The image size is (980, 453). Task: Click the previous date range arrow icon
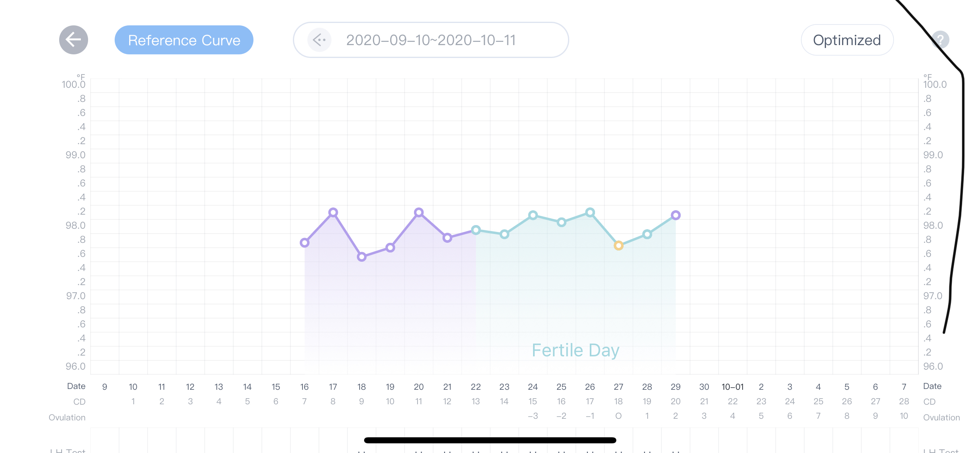pyautogui.click(x=319, y=40)
